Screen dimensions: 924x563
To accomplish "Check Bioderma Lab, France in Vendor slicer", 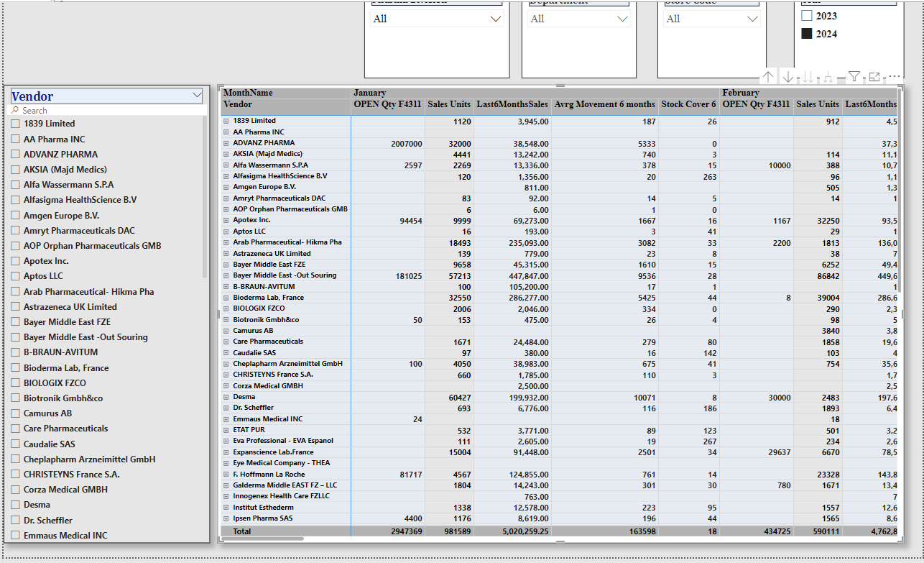I will pos(16,367).
